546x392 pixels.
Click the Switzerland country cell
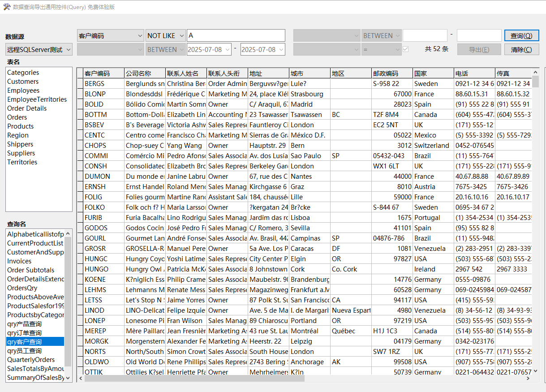click(434, 146)
